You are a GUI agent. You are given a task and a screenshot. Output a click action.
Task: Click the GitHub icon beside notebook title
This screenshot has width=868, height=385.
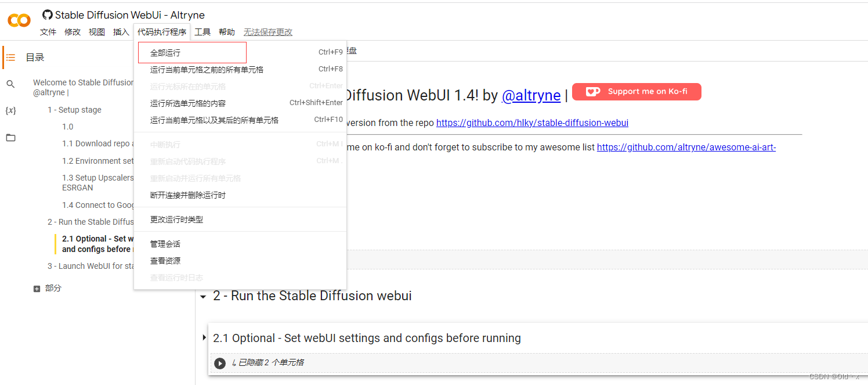(48, 15)
